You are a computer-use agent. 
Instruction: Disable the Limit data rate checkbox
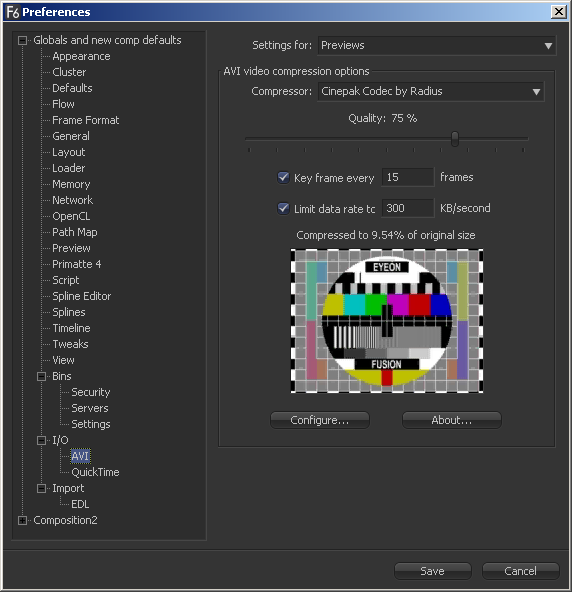point(283,208)
